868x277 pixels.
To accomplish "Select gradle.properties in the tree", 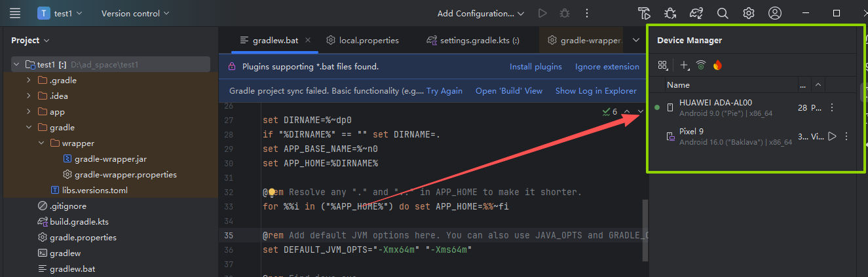I will 77,238.
